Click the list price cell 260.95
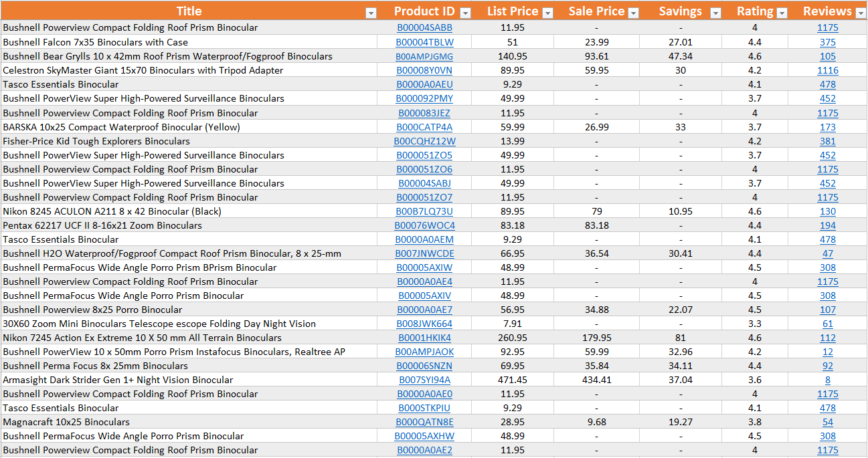868x458 pixels. pyautogui.click(x=513, y=338)
